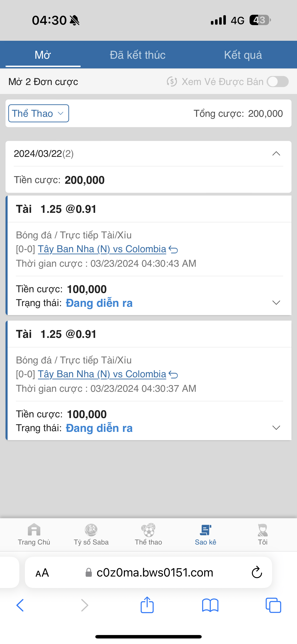Expand details of the 04:30:37 bet

[x=276, y=427]
